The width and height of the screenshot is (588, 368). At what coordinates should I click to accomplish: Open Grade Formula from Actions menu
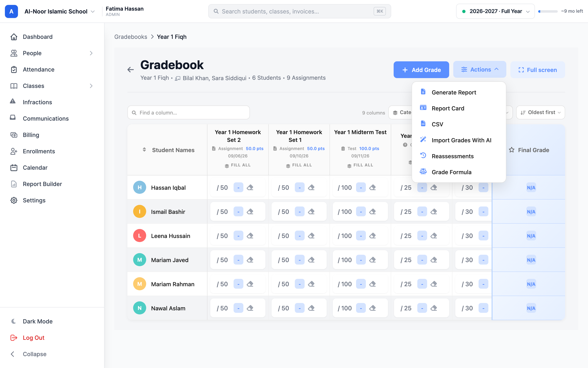click(459, 172)
